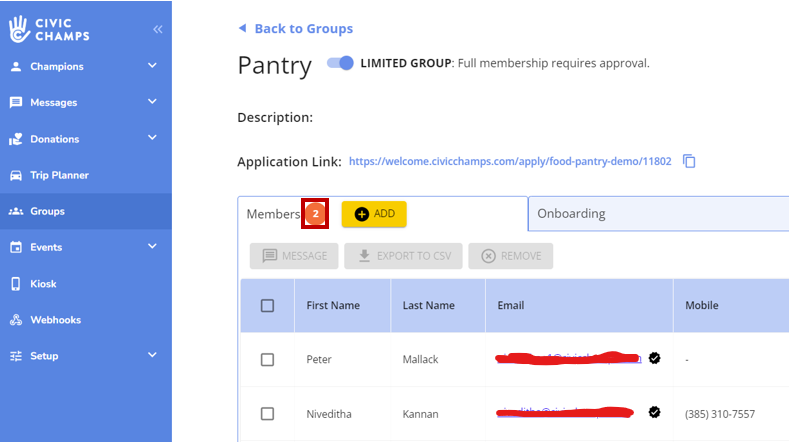Viewport: 789px width, 442px height.
Task: Go back via Back to Groups link
Action: [302, 29]
